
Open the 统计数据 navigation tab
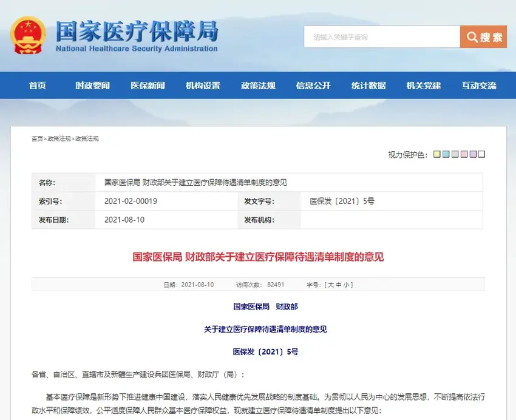[368, 86]
